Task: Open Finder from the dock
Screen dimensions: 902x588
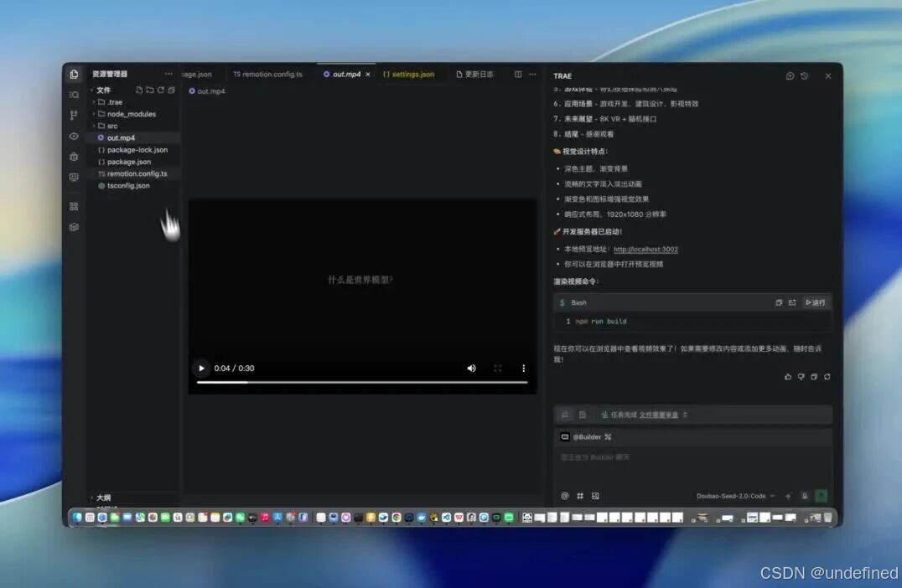Action: (77, 518)
